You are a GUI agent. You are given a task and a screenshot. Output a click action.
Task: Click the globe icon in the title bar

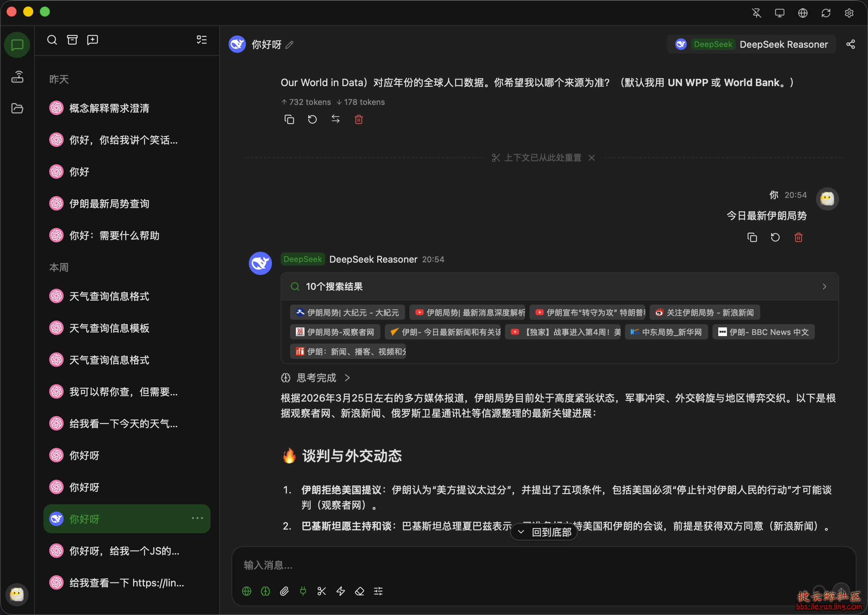[x=803, y=13]
